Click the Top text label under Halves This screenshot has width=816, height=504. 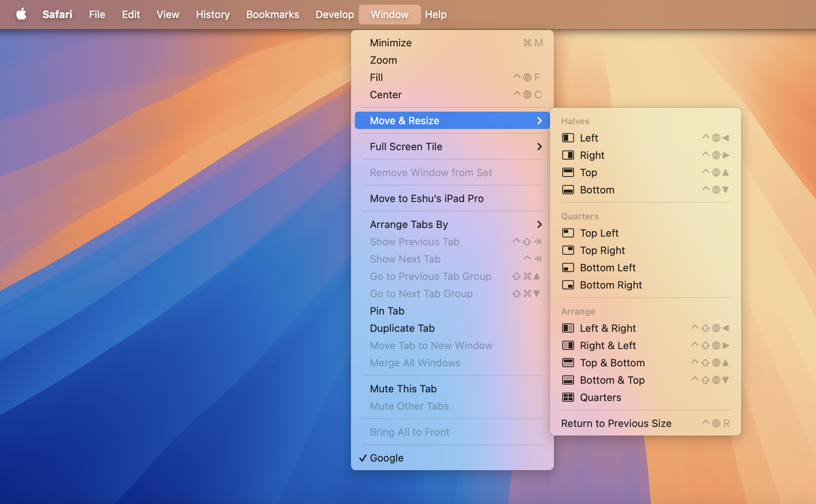(x=589, y=173)
